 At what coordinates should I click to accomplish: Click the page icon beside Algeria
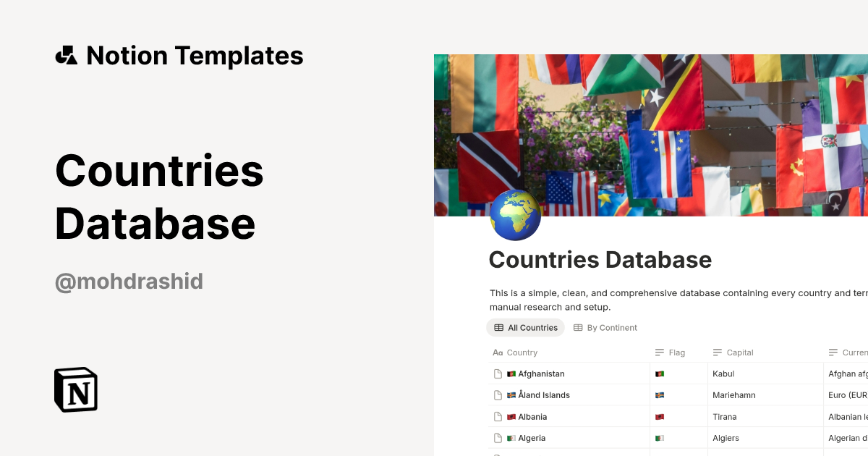(x=498, y=438)
